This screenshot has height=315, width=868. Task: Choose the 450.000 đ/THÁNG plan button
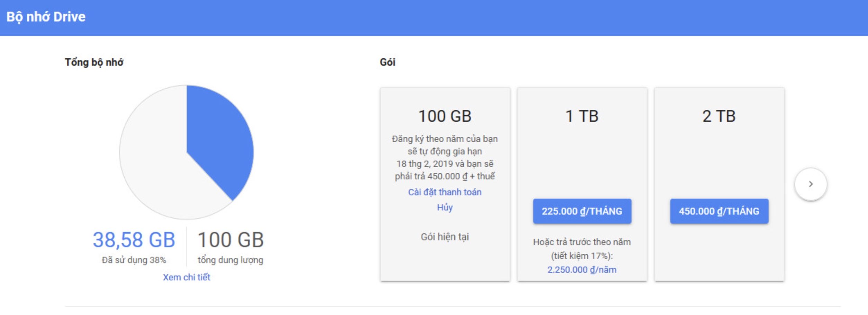click(x=719, y=211)
